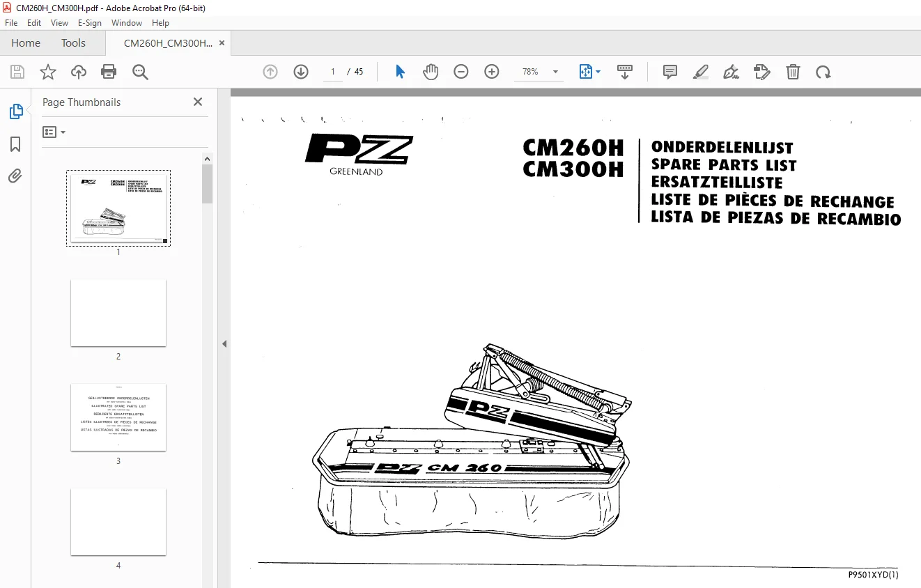The width and height of the screenshot is (921, 588).
Task: Switch to the Tools tab
Action: pos(73,43)
